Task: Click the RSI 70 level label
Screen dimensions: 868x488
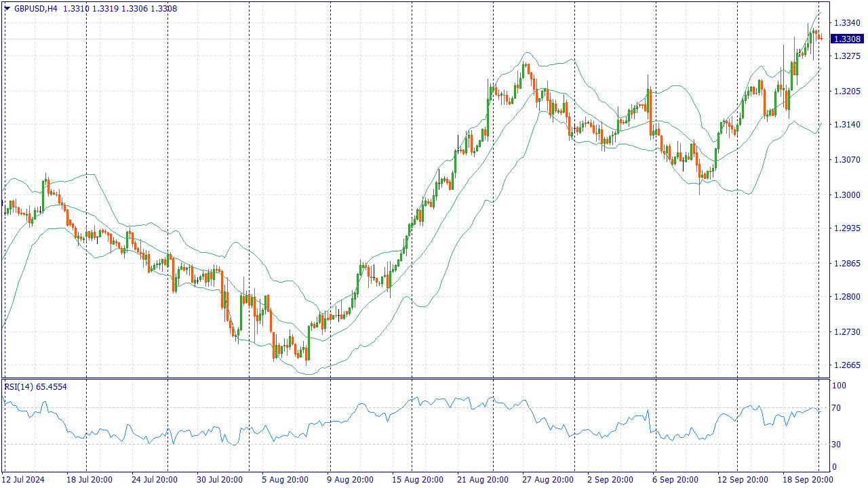Action: coord(837,408)
